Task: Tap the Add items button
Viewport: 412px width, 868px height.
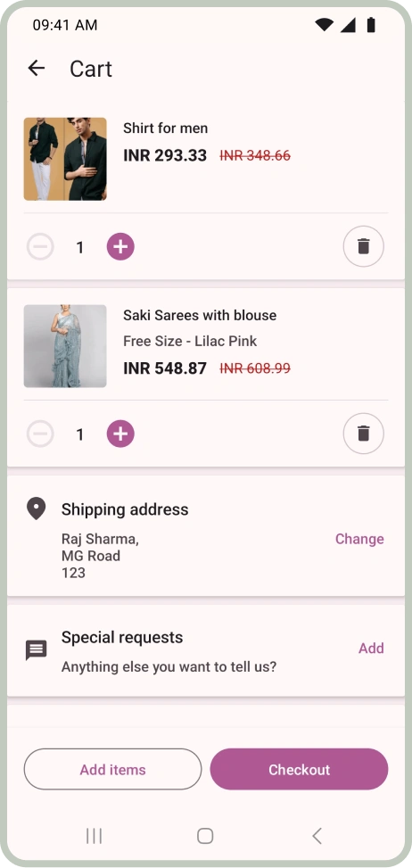Action: point(113,770)
